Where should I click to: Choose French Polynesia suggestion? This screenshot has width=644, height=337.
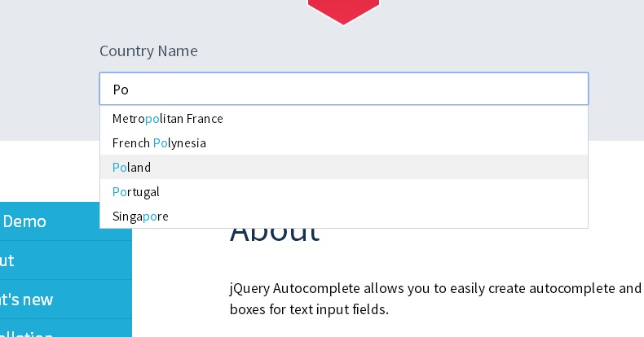[159, 143]
